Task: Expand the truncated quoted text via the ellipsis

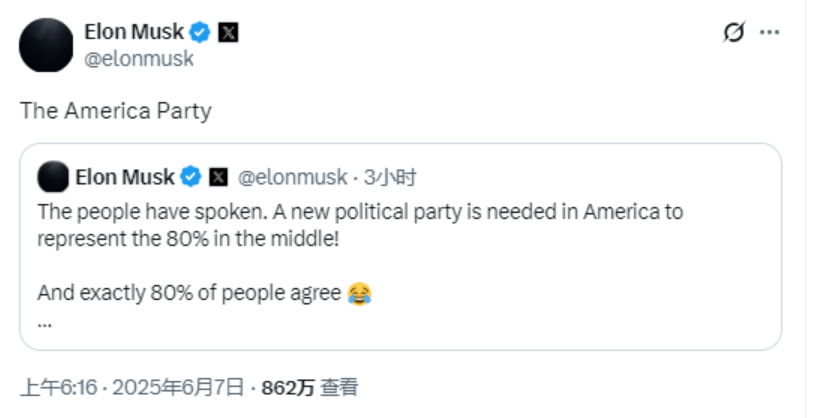Action: pos(45,324)
